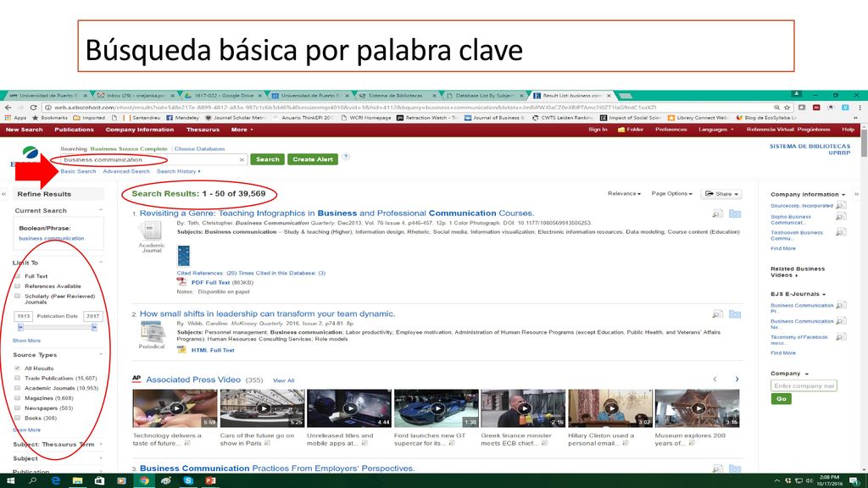This screenshot has width=868, height=488.
Task: Clear the search box with the X icon
Action: pyautogui.click(x=242, y=160)
